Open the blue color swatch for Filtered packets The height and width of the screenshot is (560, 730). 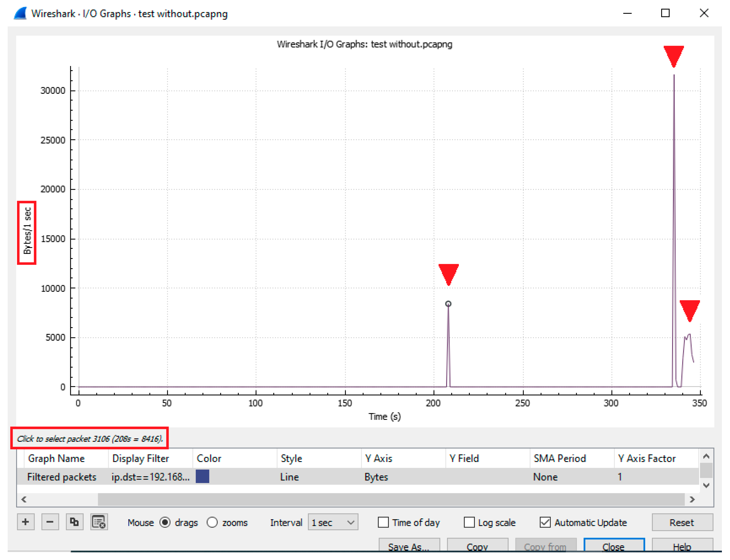tap(202, 477)
